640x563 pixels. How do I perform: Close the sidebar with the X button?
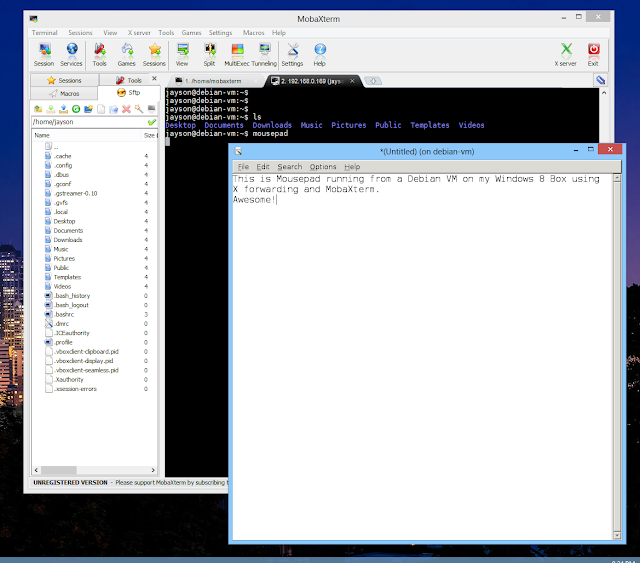[x=154, y=78]
